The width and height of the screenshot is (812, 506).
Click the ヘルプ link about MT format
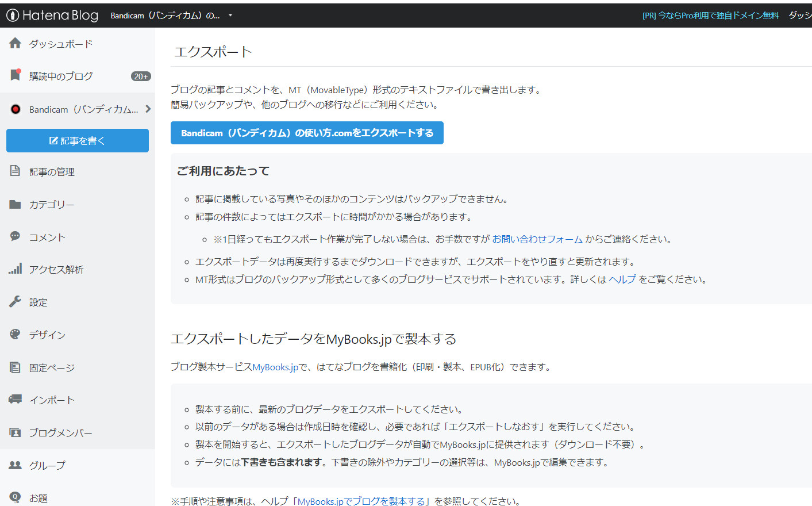tap(622, 279)
